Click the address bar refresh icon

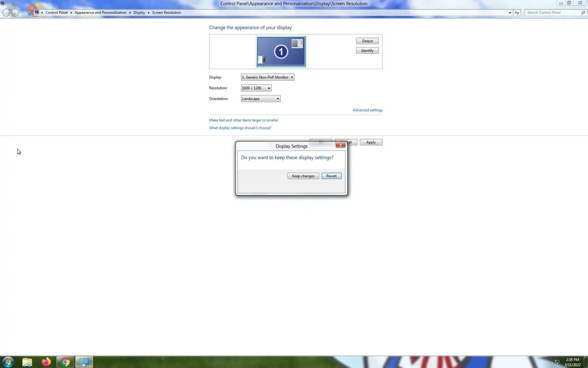(x=517, y=13)
